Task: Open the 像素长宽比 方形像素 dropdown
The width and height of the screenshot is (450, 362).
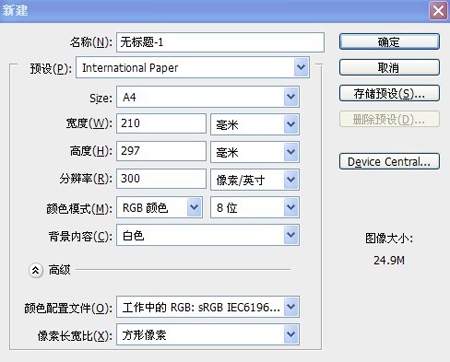Action: point(208,334)
